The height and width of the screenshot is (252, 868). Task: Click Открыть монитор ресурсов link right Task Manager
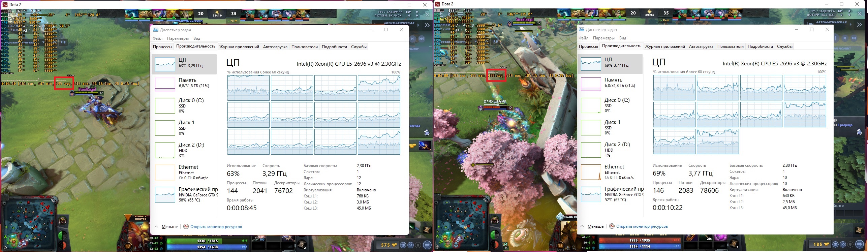click(642, 226)
